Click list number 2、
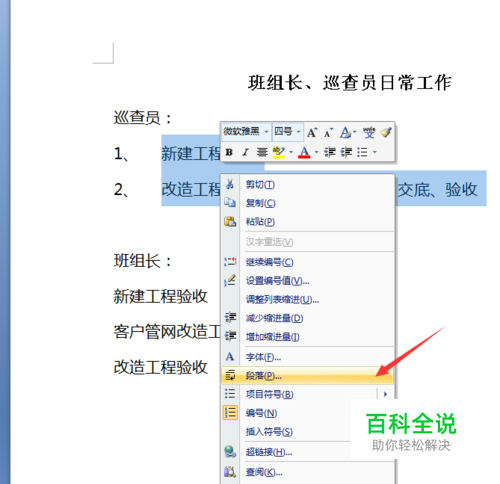Viewport: 500px width, 484px height. click(x=122, y=190)
